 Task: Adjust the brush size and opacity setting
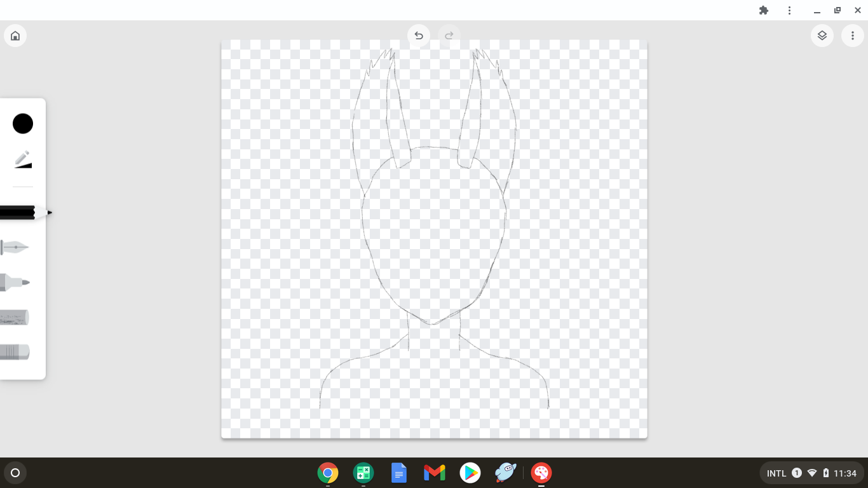tap(23, 159)
